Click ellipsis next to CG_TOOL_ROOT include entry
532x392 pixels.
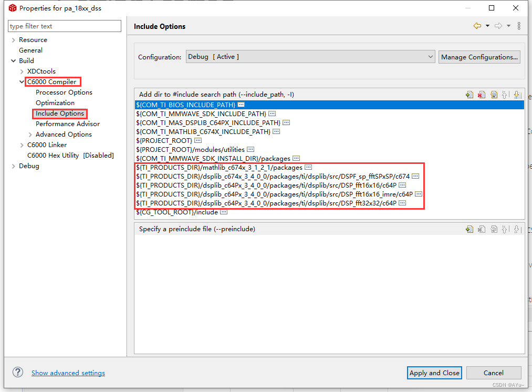[224, 212]
